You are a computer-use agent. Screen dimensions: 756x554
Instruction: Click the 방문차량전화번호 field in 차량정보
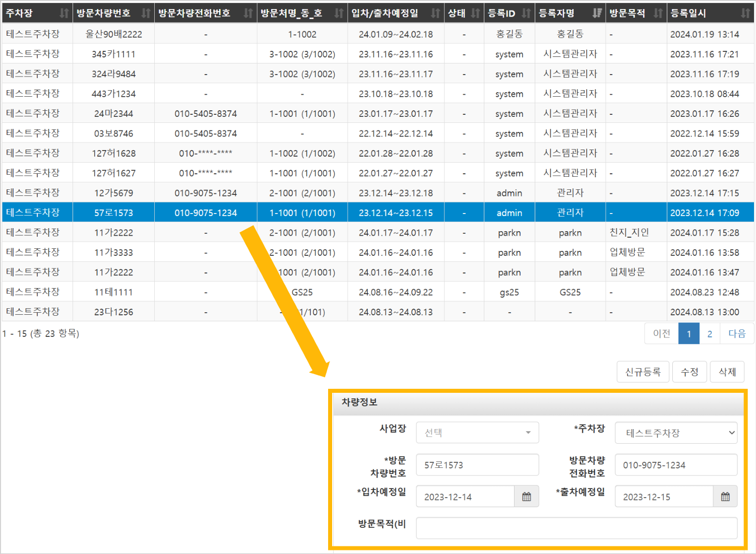pyautogui.click(x=676, y=465)
